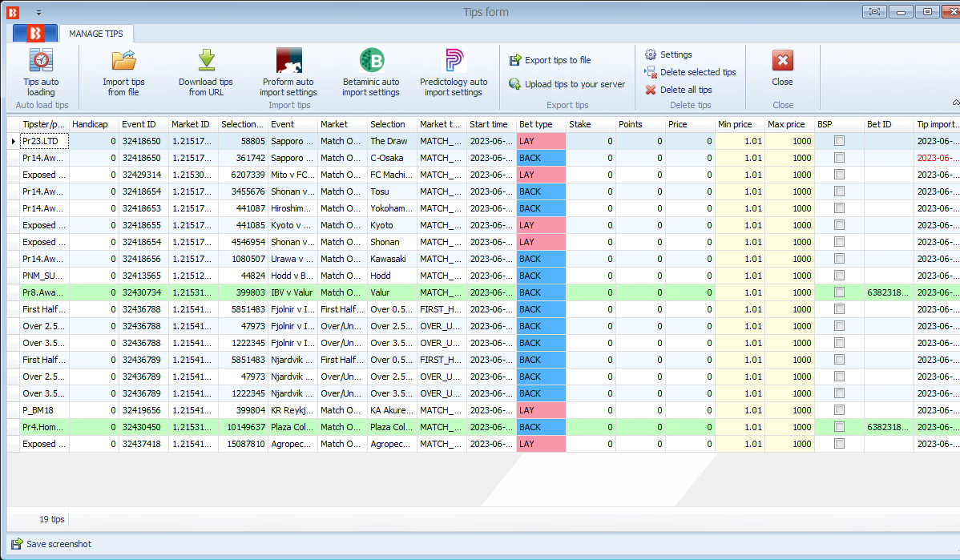Click the Start time column header
Screen dimensions: 960x560
[492, 124]
